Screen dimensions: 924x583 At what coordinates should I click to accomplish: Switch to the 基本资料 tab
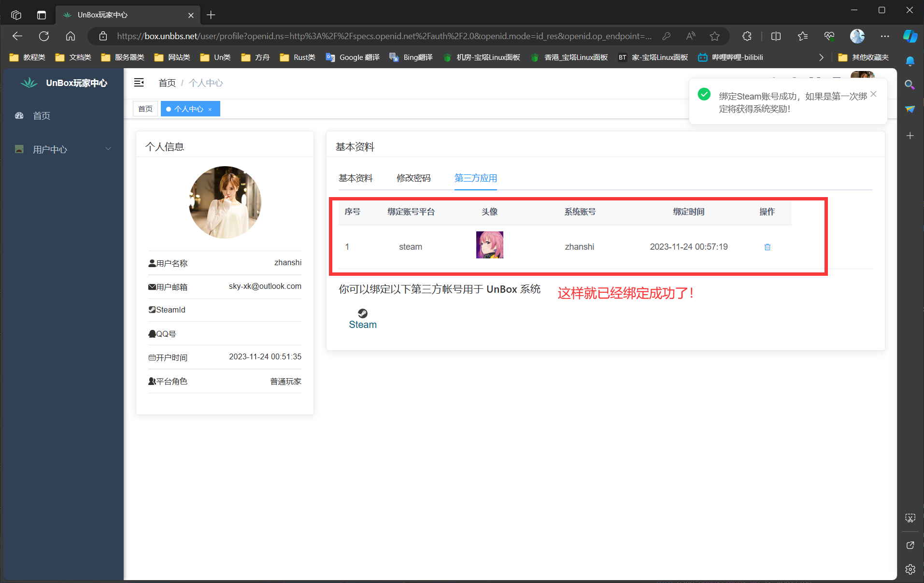pyautogui.click(x=355, y=178)
